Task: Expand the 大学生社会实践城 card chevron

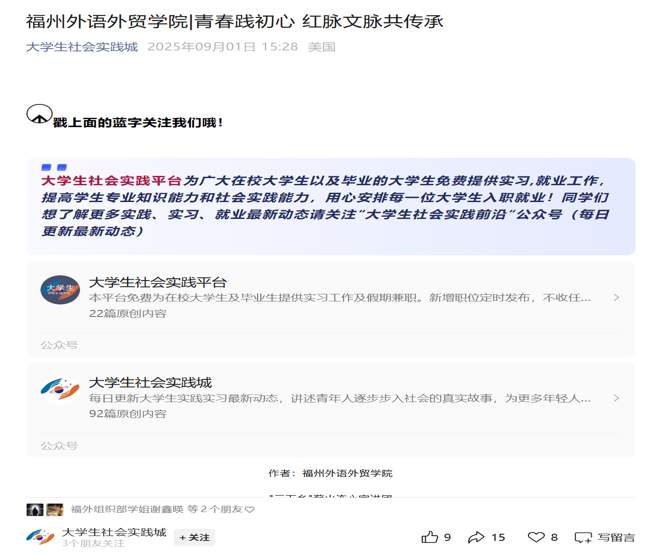Action: pyautogui.click(x=616, y=398)
